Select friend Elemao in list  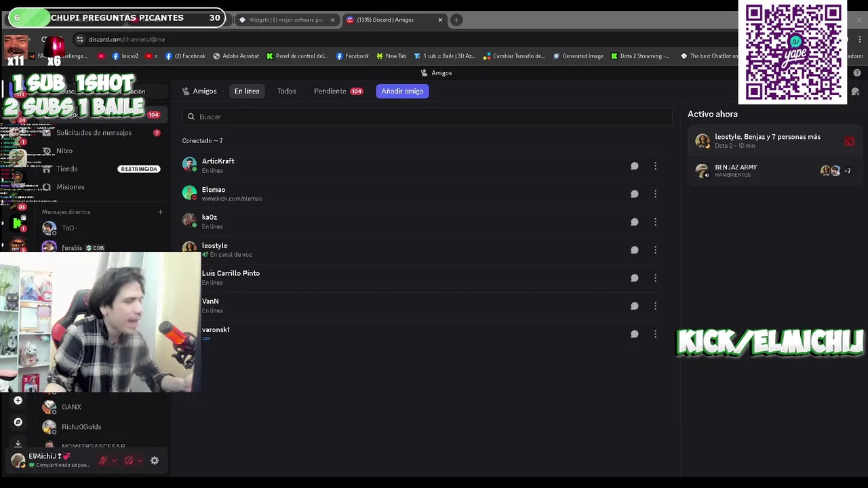click(x=421, y=194)
